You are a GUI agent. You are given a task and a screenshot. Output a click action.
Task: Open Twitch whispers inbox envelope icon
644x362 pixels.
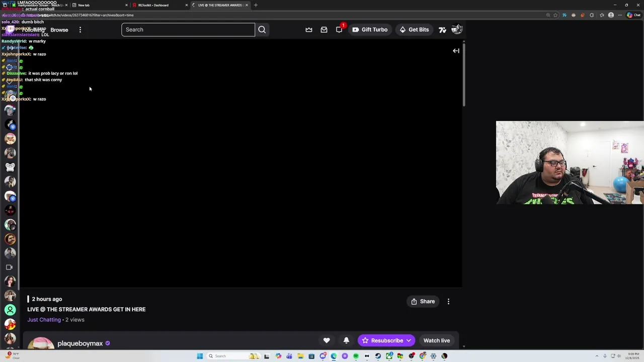tap(324, 30)
